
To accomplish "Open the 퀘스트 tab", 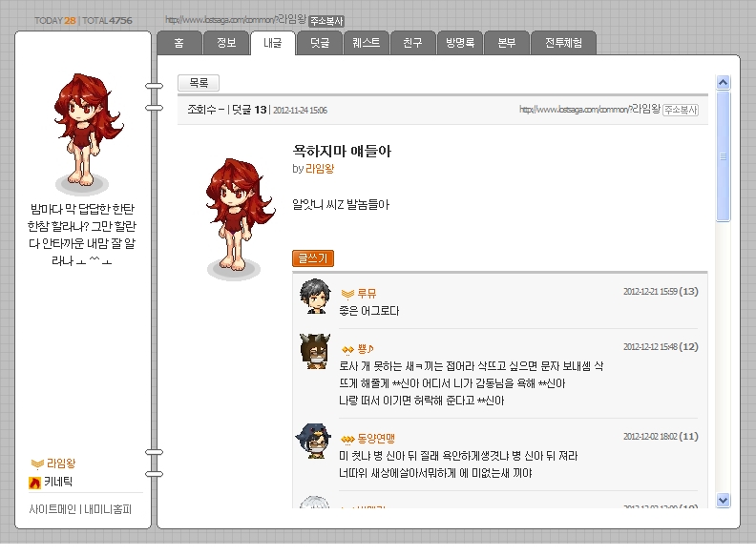I will (366, 43).
